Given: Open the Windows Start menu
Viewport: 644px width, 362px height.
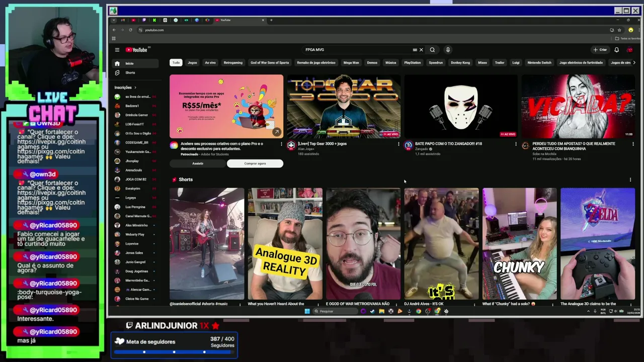Looking at the screenshot, I should point(307,311).
